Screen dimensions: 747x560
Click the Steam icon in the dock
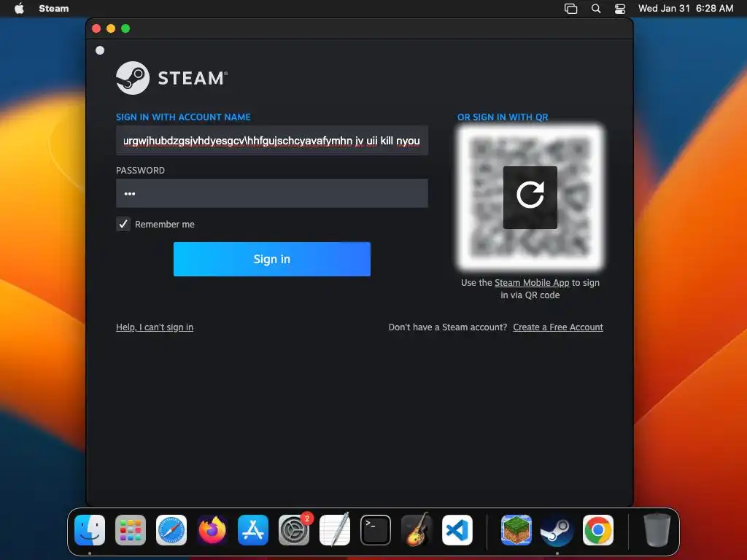tap(557, 530)
